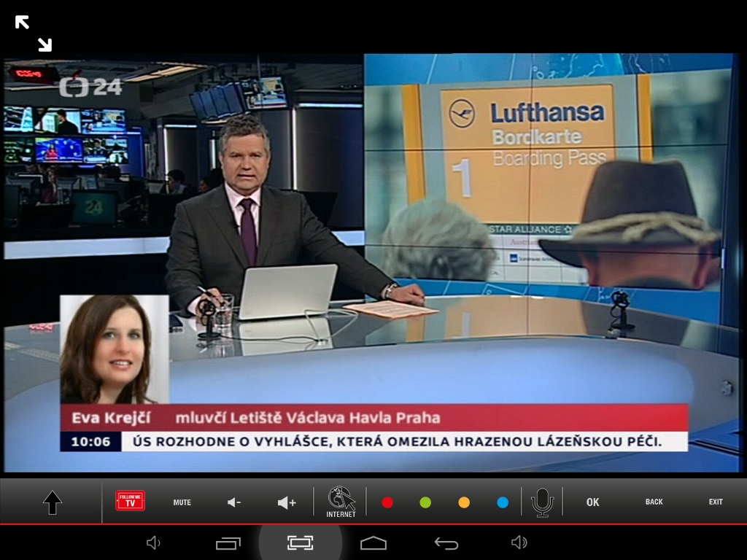
Task: Tap the news ticker headline about lázeňskou péči
Action: click(398, 441)
